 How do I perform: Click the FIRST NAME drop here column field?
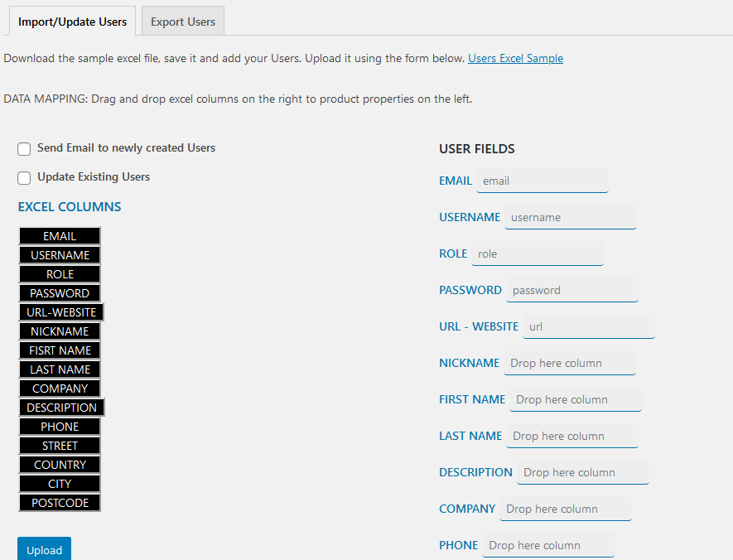[x=575, y=399]
